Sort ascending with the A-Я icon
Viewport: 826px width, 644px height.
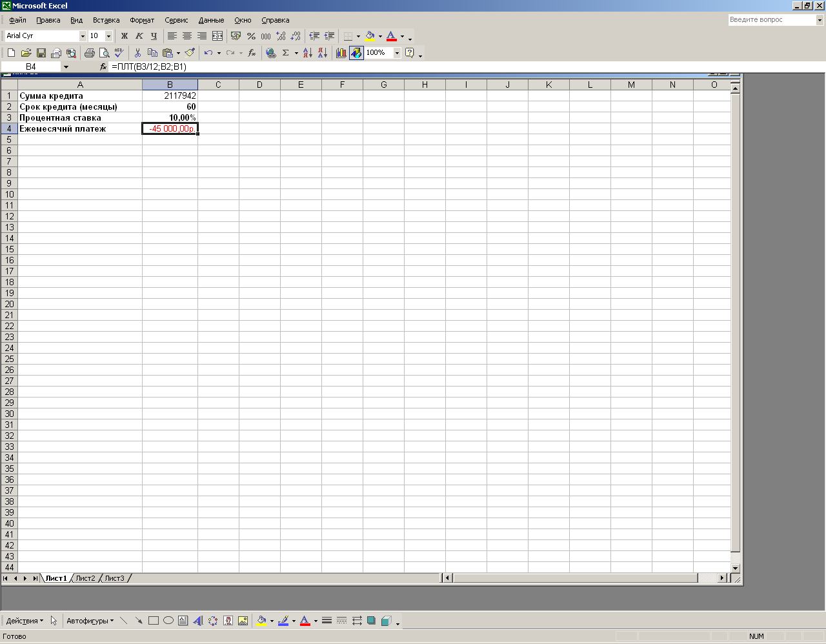[307, 53]
